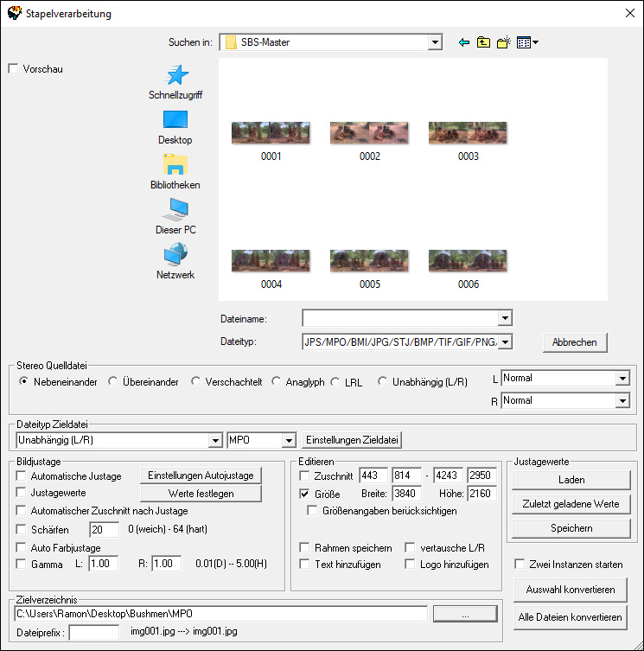Select the Übereinander radio button

coord(113,381)
